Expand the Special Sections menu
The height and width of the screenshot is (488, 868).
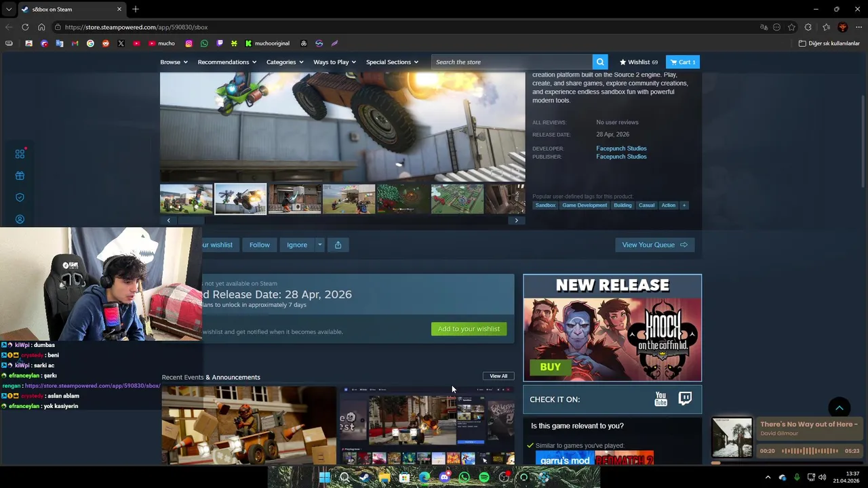coord(392,62)
